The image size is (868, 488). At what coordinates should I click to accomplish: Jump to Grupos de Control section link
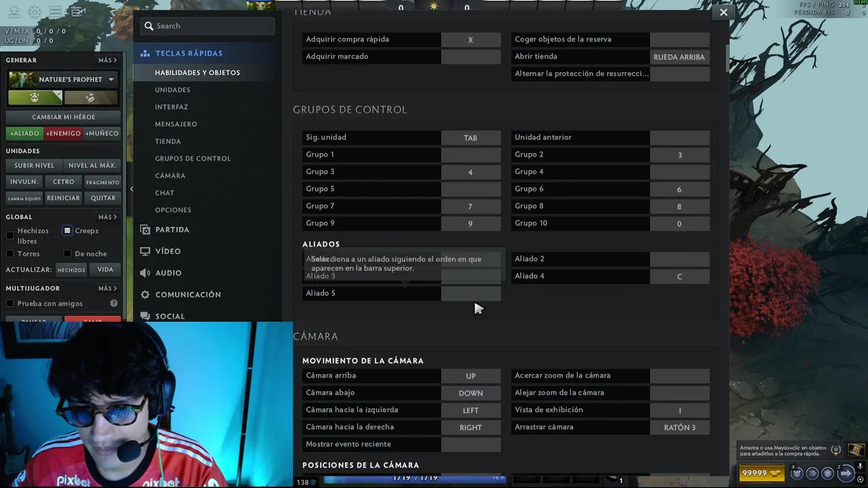point(193,159)
